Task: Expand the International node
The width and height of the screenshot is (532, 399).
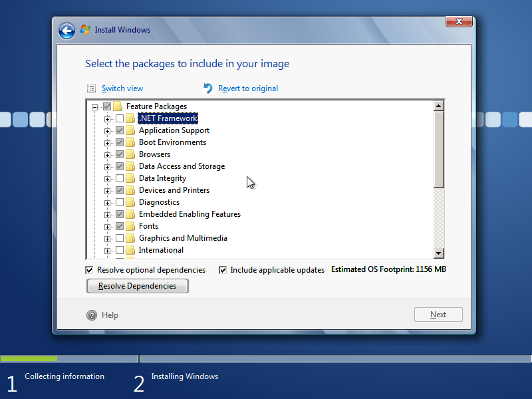Action: 107,251
